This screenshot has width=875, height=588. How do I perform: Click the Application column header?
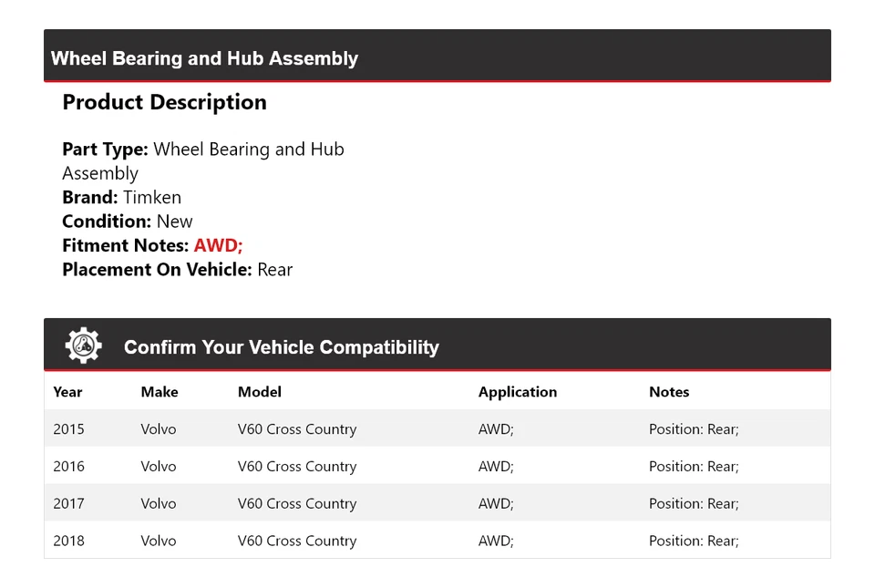[517, 392]
